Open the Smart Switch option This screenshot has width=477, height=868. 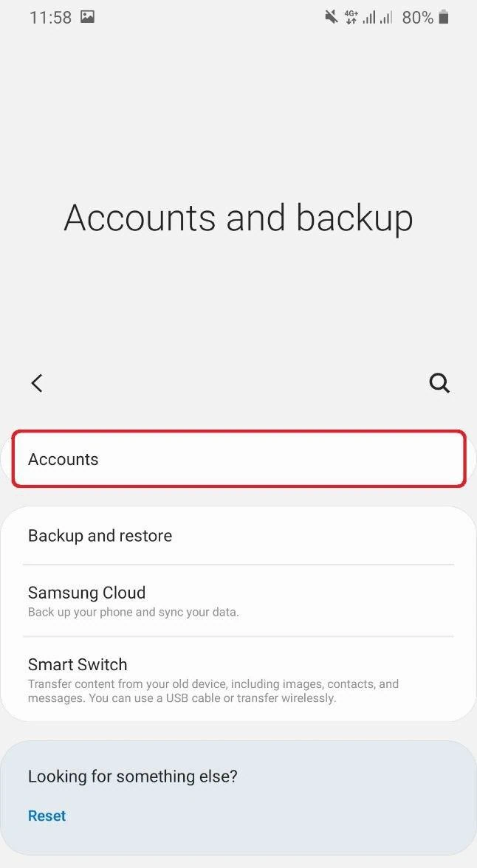[238, 679]
